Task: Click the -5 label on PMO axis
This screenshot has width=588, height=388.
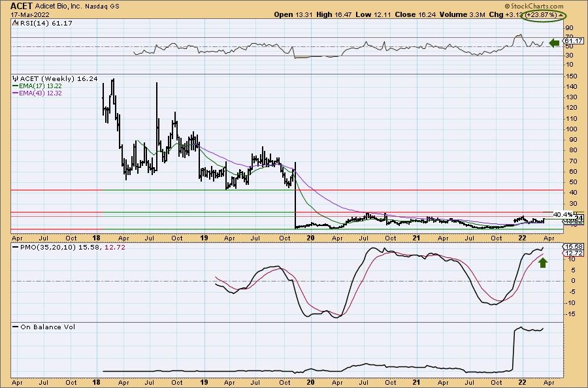Action: click(572, 292)
